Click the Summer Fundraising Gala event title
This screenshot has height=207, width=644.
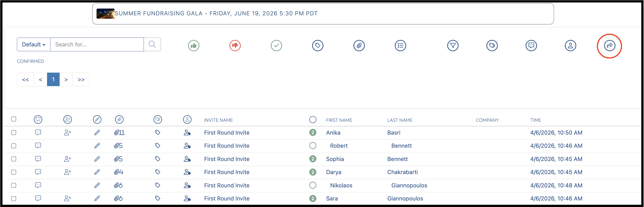[x=216, y=13]
